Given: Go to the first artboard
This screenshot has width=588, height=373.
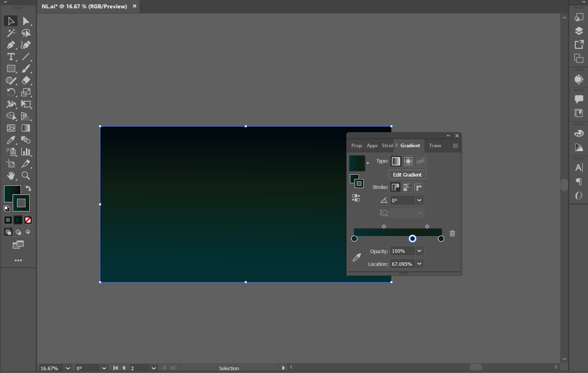Looking at the screenshot, I should (x=116, y=368).
